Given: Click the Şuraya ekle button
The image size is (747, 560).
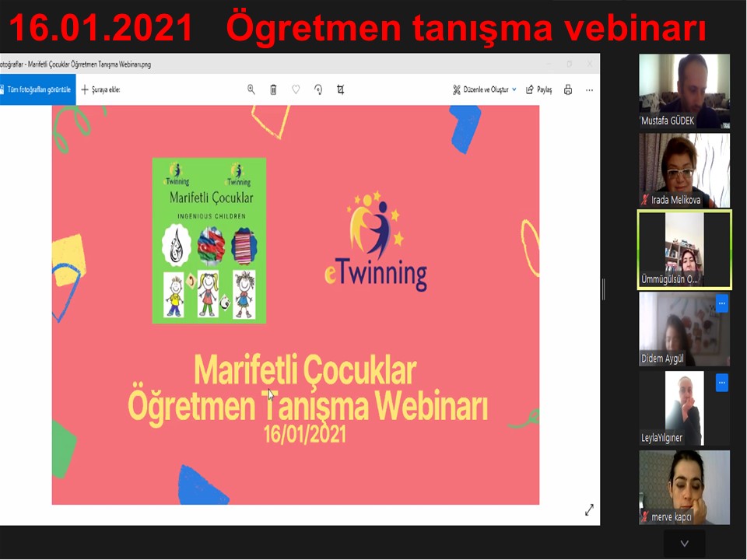Looking at the screenshot, I should pyautogui.click(x=100, y=89).
